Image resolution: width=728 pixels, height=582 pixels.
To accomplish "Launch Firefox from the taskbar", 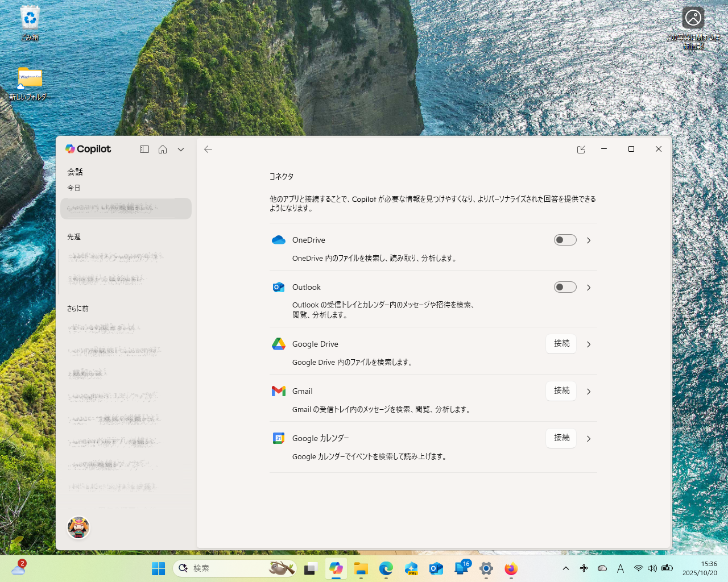I will click(x=511, y=568).
